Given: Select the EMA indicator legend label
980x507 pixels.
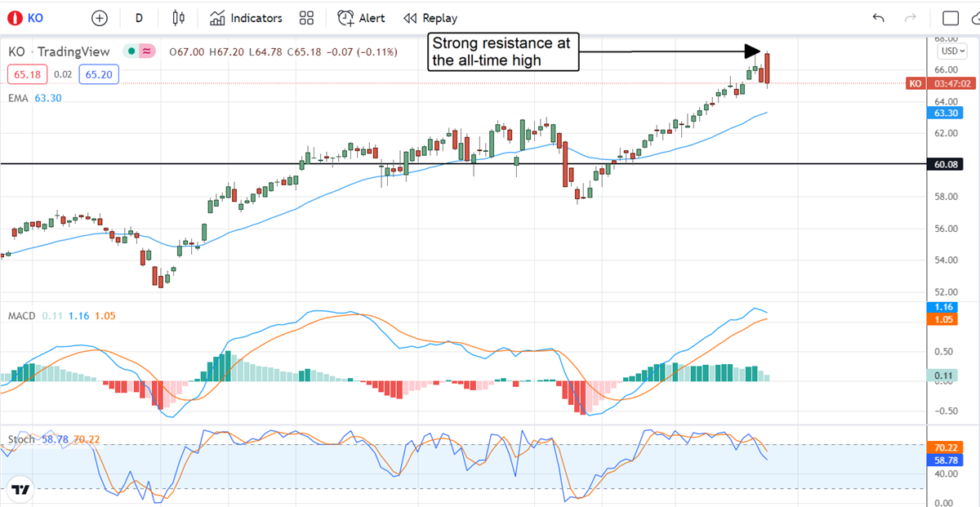Looking at the screenshot, I should pos(18,98).
